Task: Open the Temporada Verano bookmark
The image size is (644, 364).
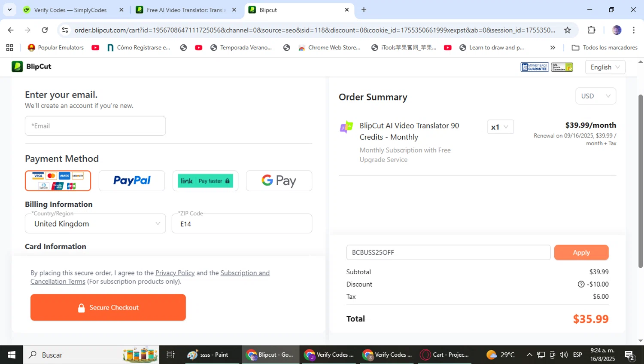Action: pos(241,48)
